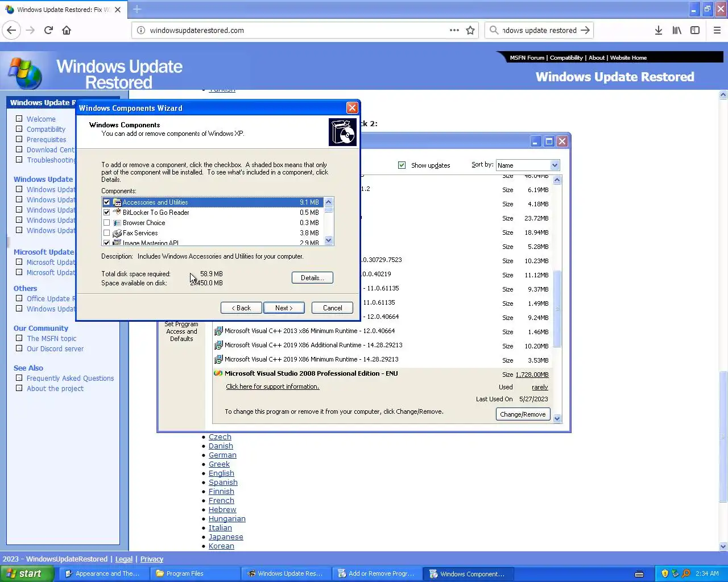Click the Visual Studio 2008 program icon
This screenshot has height=582, width=728.
point(218,373)
